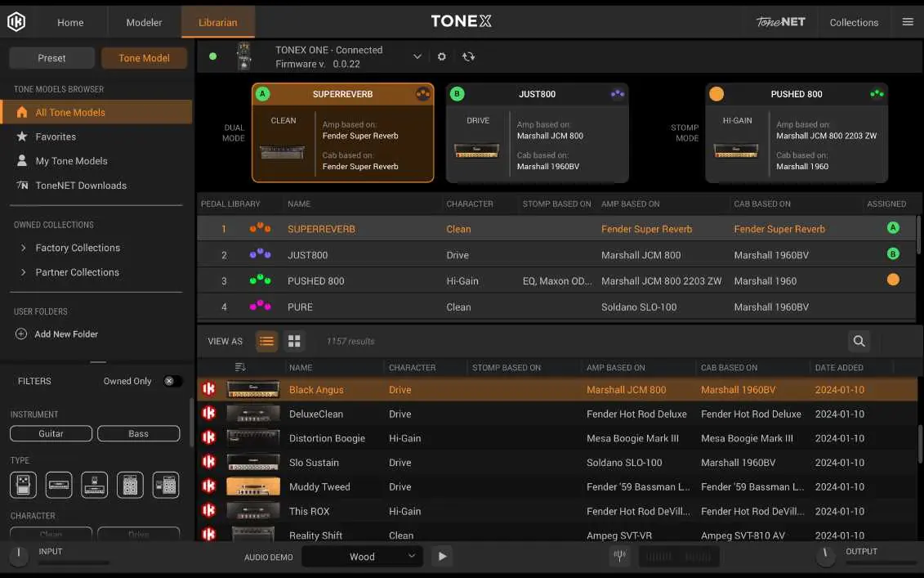Screen dimensions: 924x578
Task: Select stomp slot on PUSHED 800 card
Action: 716,94
